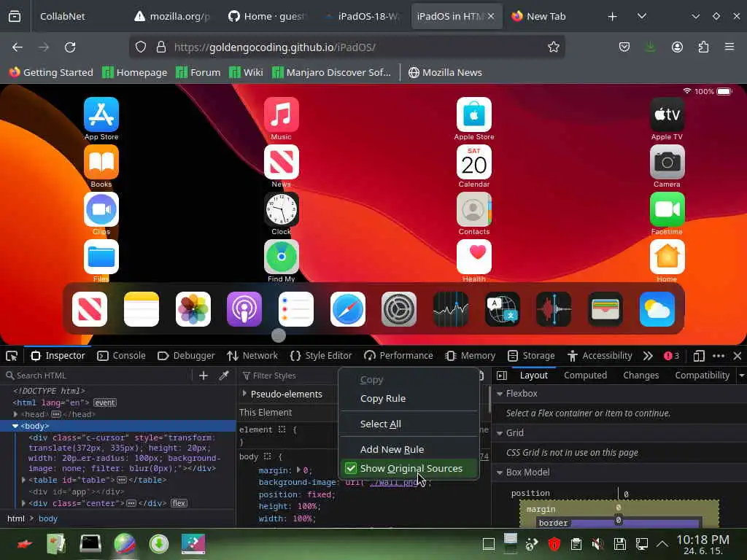747x560 pixels.
Task: Expand Pseudo-elements section
Action: 244,393
